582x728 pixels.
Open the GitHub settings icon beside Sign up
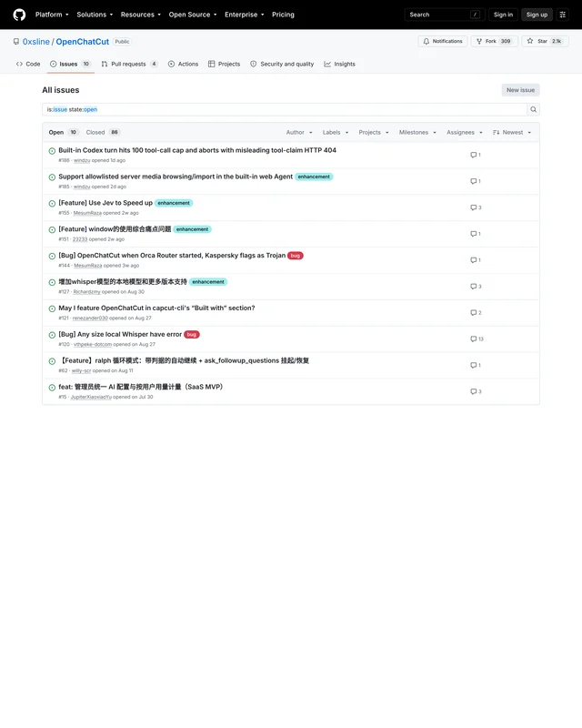point(563,15)
